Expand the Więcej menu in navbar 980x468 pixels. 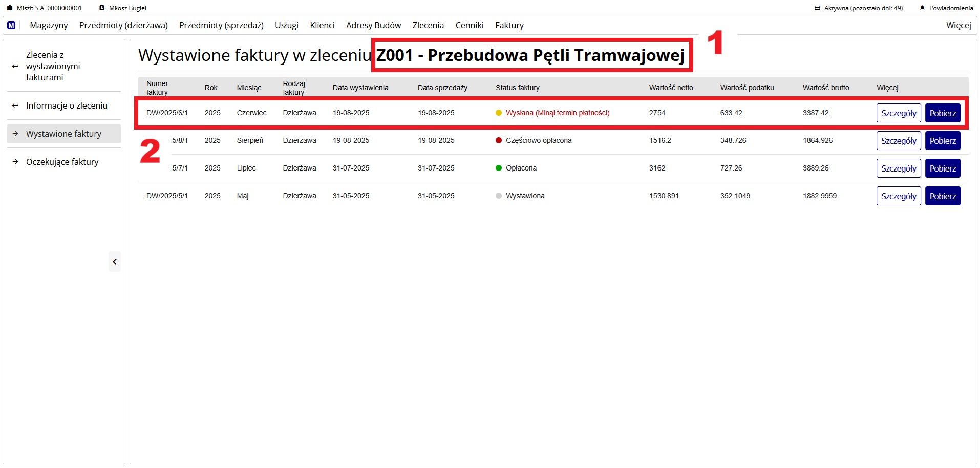958,25
